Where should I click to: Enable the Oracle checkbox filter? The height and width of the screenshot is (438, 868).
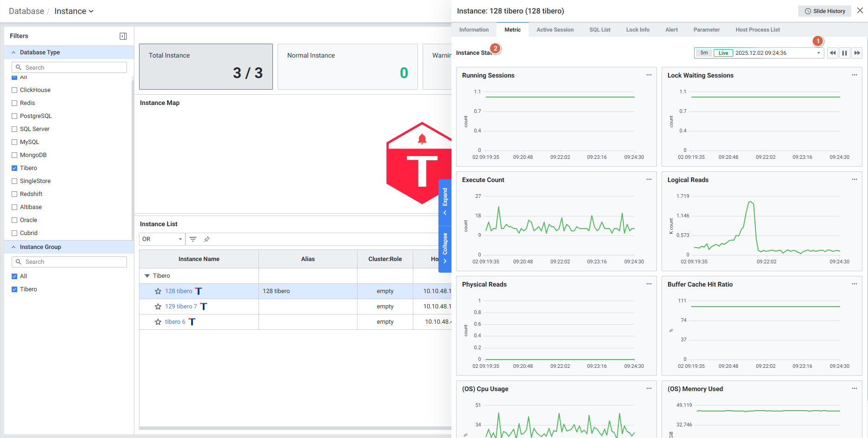(x=14, y=220)
